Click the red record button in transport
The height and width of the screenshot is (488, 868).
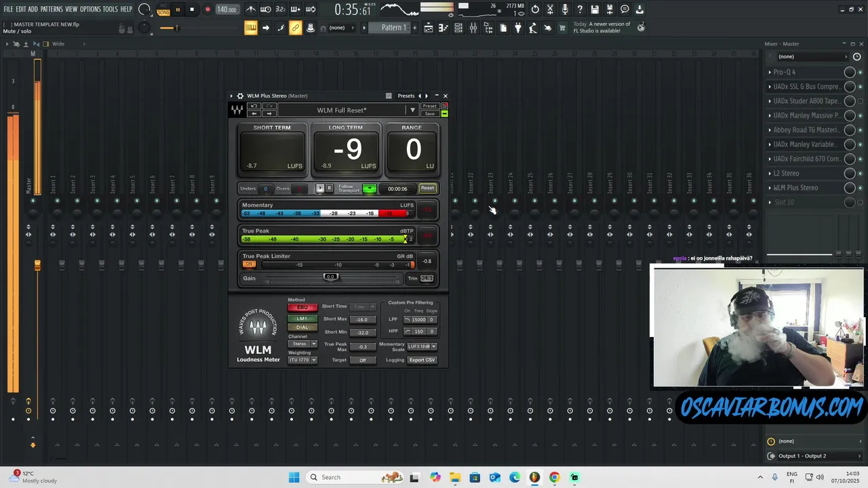pyautogui.click(x=208, y=9)
